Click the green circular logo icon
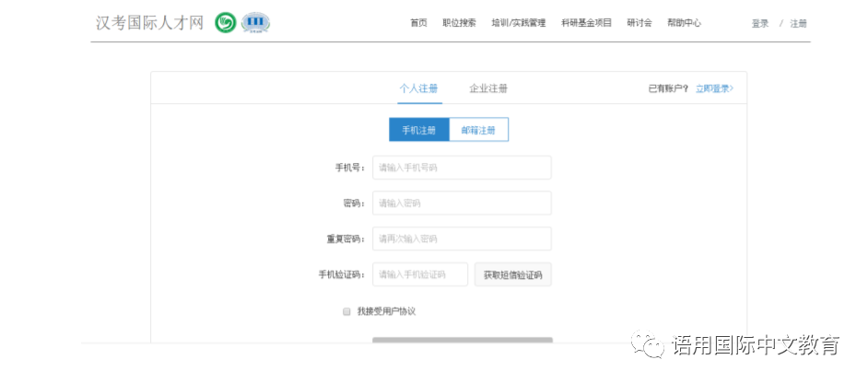Screen dimensions: 868x383 226,23
